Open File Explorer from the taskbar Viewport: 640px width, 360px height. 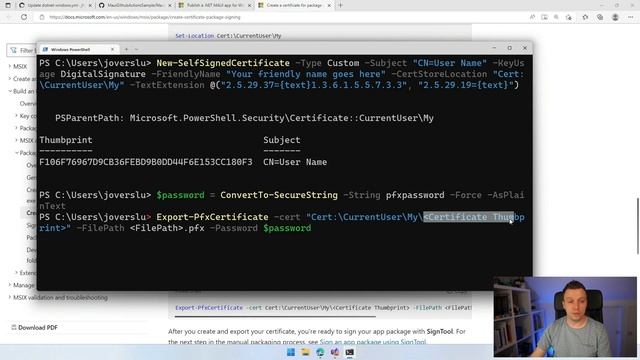(305, 352)
